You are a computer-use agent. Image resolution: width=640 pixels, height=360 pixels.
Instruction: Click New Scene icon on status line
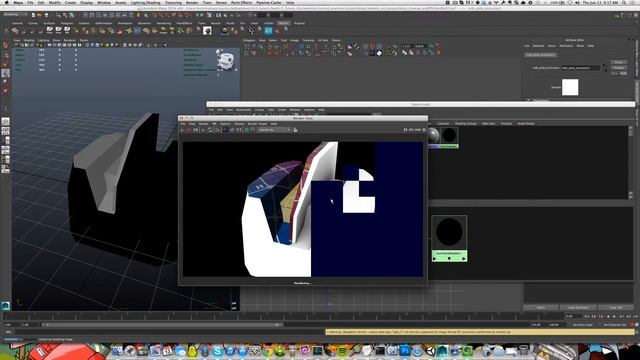tap(33, 16)
